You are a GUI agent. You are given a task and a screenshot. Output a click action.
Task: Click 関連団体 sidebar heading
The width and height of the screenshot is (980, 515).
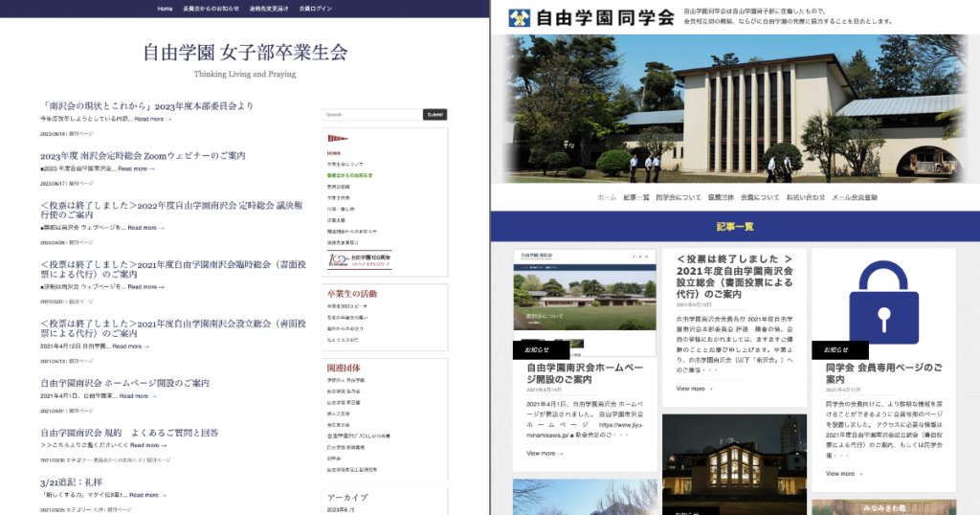[344, 369]
